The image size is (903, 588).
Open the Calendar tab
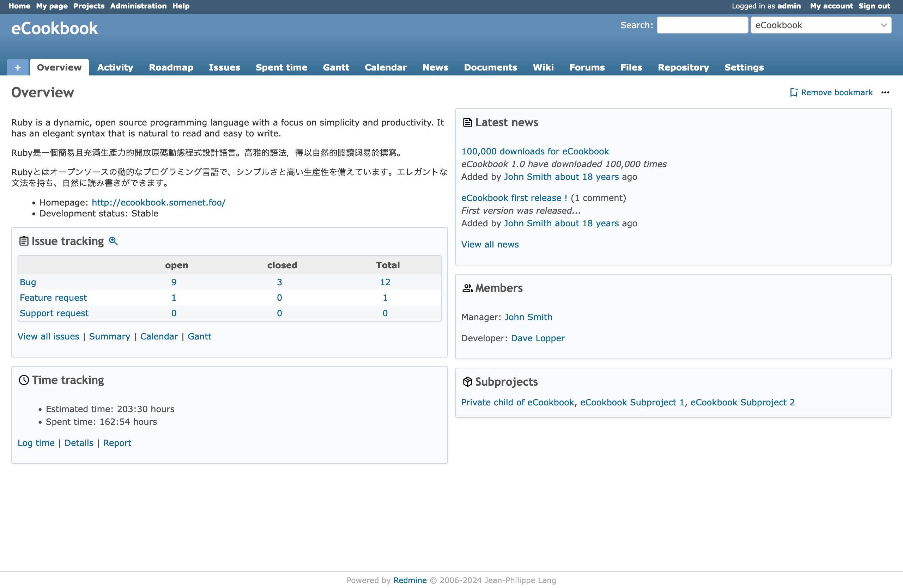(386, 67)
